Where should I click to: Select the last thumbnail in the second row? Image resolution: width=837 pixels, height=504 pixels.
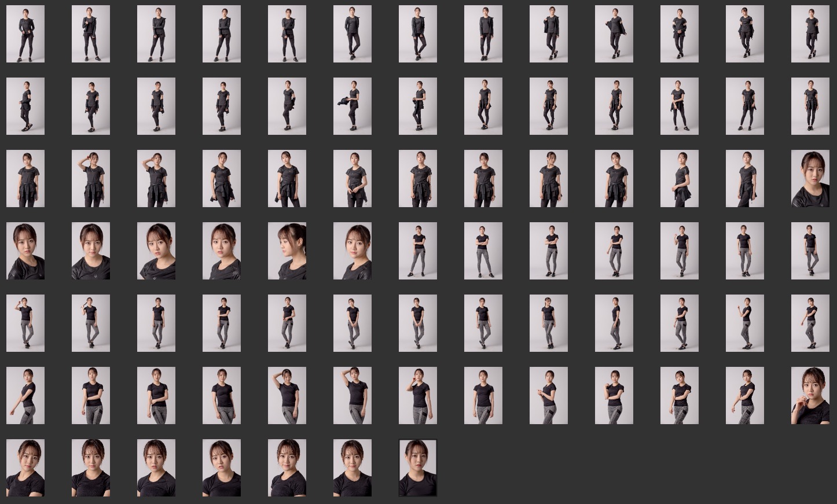[810, 106]
